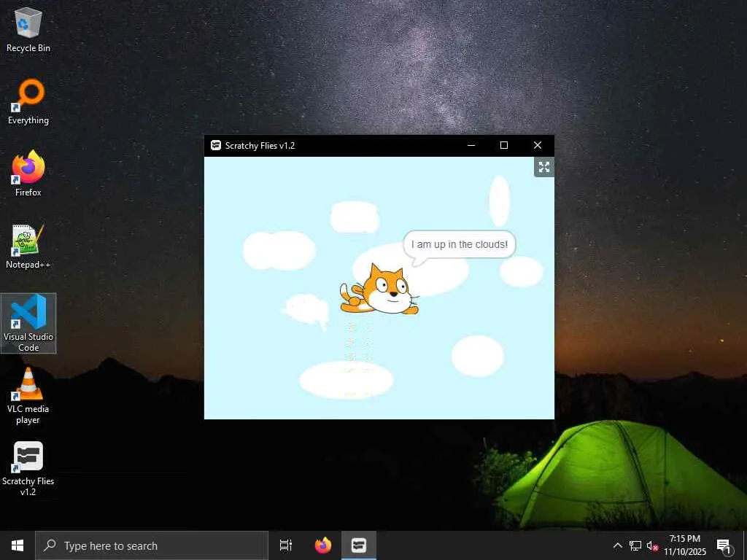This screenshot has height=560, width=747.
Task: Launch the Everything search shortcut
Action: (x=28, y=101)
